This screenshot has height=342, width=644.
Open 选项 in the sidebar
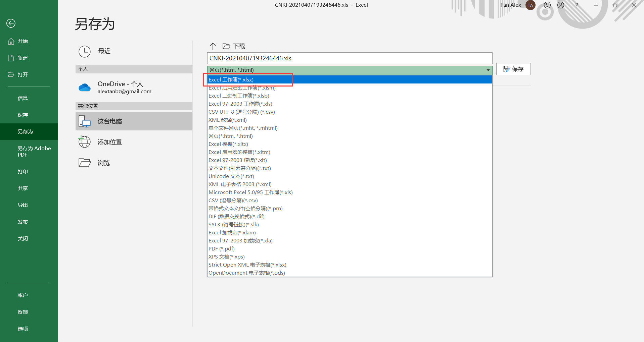(x=29, y=329)
